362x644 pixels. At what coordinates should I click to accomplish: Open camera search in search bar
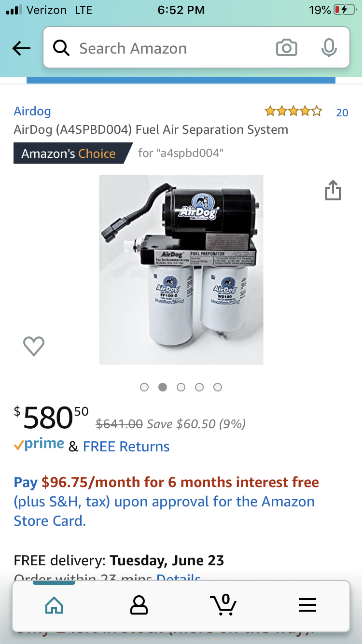tap(286, 48)
